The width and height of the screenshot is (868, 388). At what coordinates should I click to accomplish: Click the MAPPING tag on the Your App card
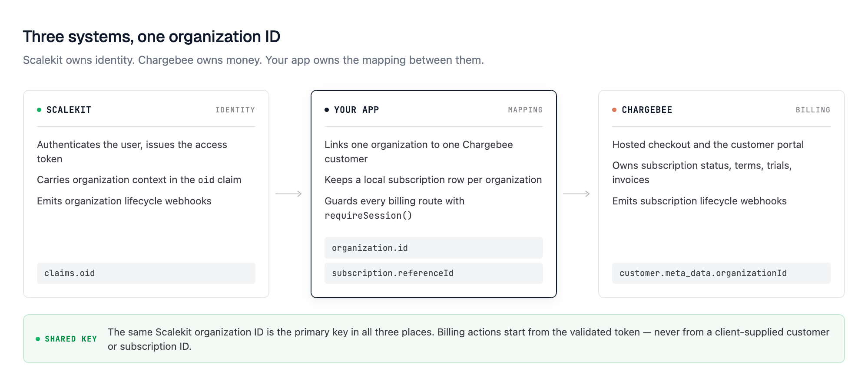[525, 110]
